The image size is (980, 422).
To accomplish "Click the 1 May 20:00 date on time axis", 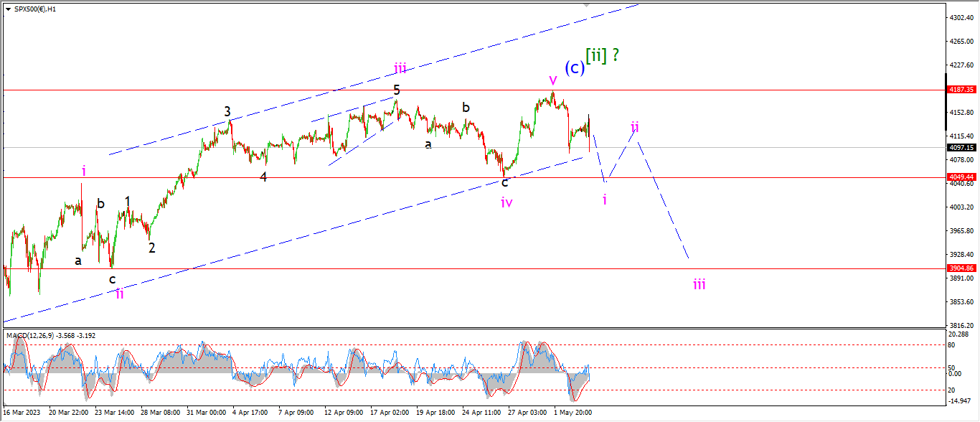I will (x=573, y=413).
